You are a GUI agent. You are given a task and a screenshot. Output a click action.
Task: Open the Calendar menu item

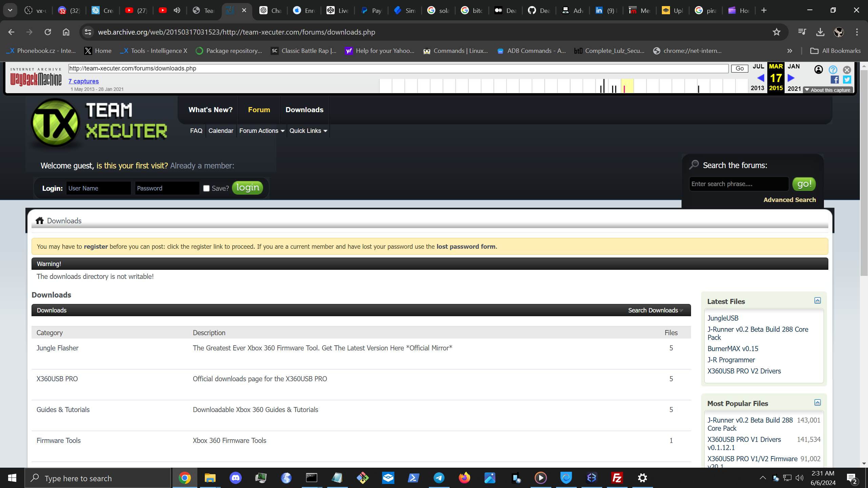click(221, 131)
